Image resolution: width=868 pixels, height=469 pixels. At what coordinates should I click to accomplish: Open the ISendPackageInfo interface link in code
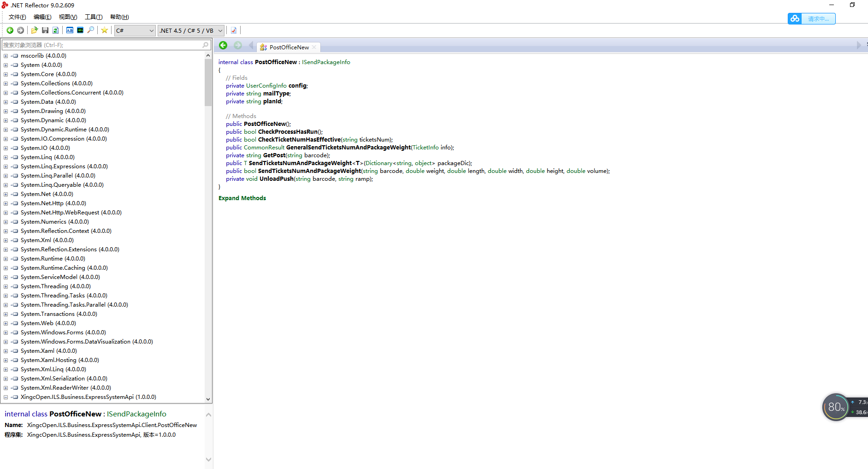[x=326, y=62]
